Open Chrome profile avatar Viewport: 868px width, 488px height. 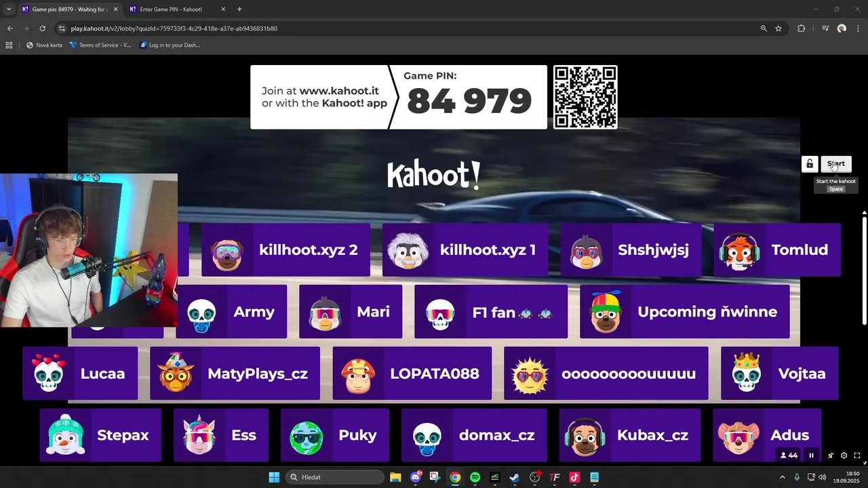842,28
